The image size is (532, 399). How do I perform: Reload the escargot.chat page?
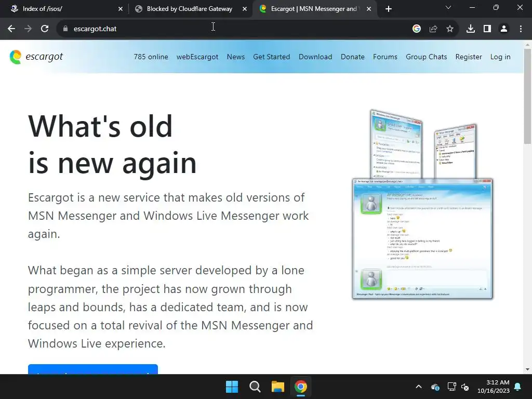click(x=45, y=29)
